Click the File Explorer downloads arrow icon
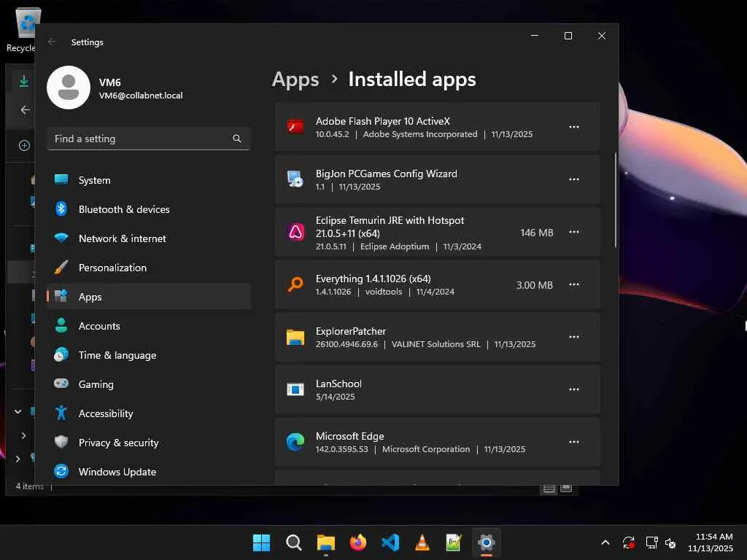The height and width of the screenshot is (560, 747). [x=24, y=82]
